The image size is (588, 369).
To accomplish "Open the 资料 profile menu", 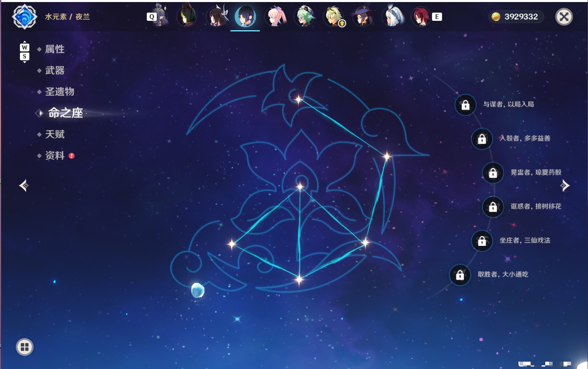I will pyautogui.click(x=55, y=155).
